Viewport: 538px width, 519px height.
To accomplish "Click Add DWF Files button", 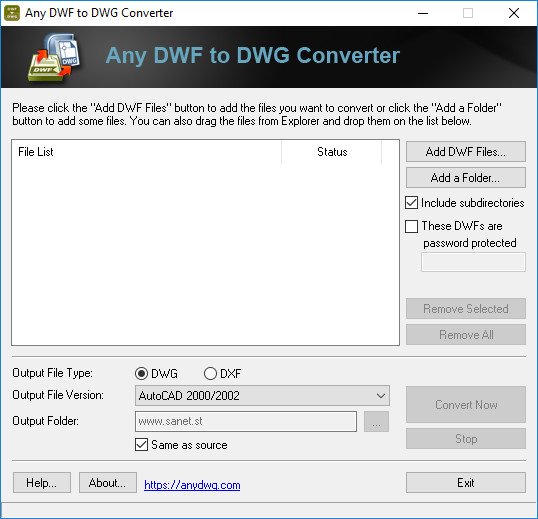I will point(466,152).
